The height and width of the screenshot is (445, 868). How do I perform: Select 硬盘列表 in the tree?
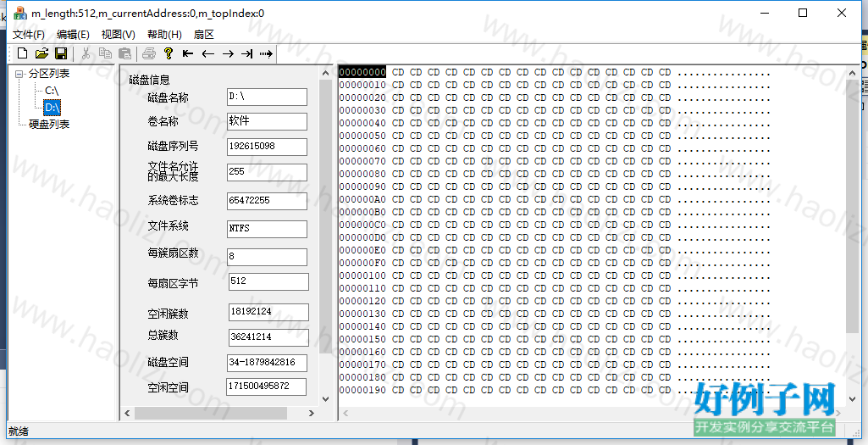click(x=49, y=124)
